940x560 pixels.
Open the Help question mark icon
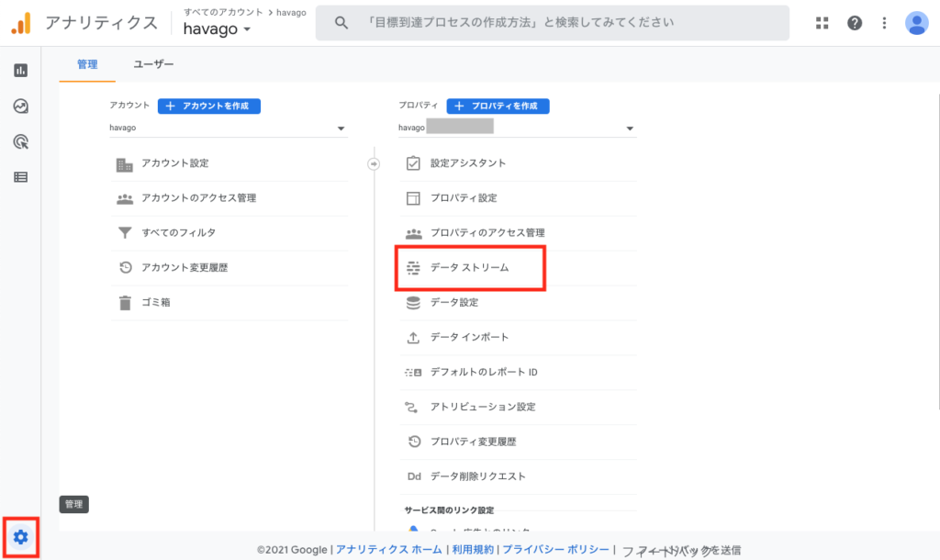pyautogui.click(x=855, y=23)
